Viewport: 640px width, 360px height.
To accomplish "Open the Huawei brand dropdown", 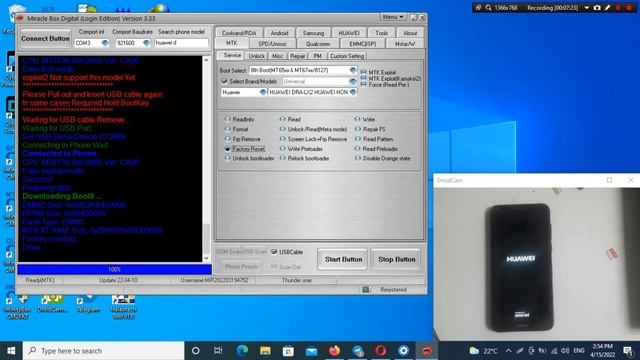I will click(x=263, y=92).
